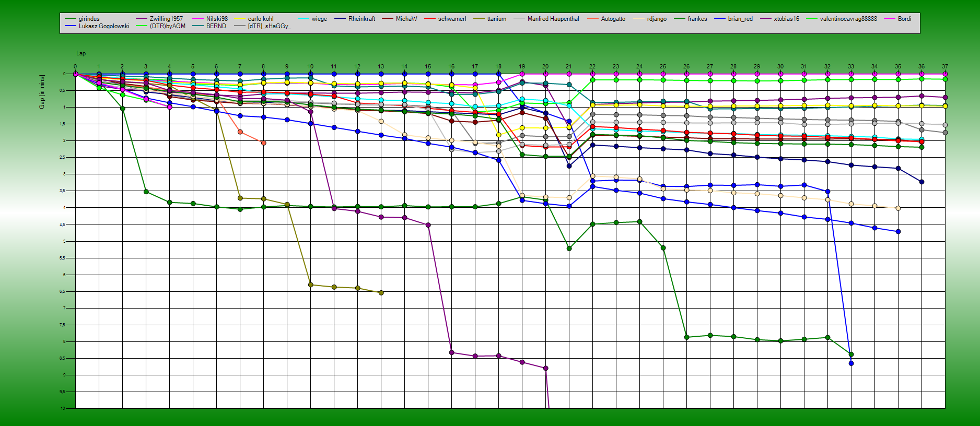Click the girindus legend entry
Image resolution: width=980 pixels, height=426 pixels.
(x=89, y=19)
